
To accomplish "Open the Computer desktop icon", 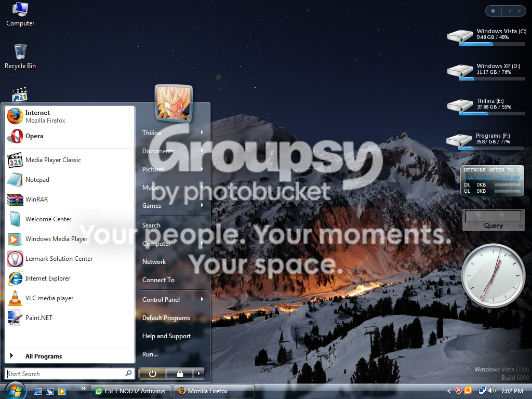I will 20,14.
